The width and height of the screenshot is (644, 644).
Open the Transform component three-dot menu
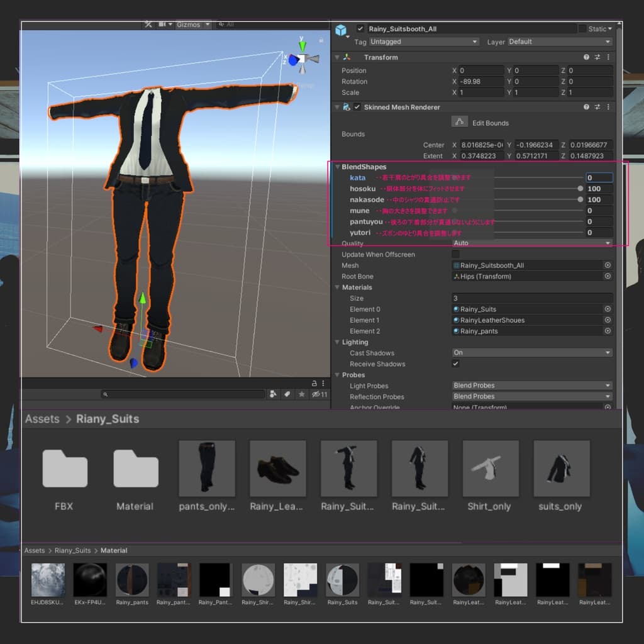(x=608, y=57)
